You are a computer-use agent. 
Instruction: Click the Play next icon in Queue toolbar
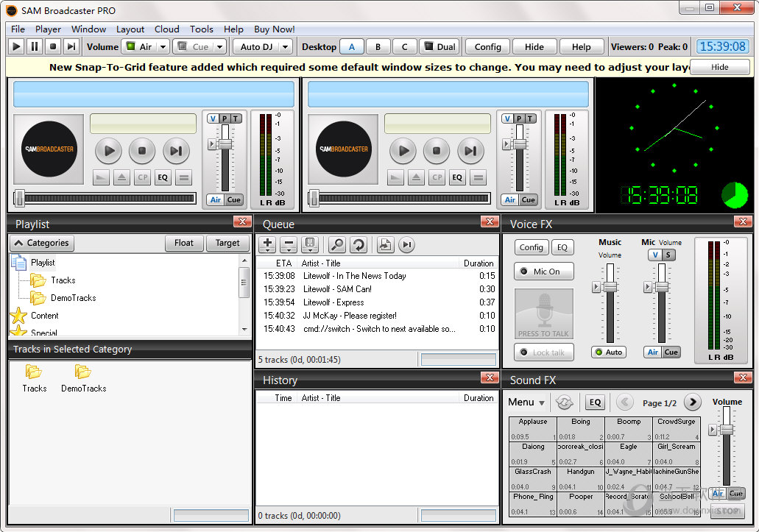(x=407, y=245)
